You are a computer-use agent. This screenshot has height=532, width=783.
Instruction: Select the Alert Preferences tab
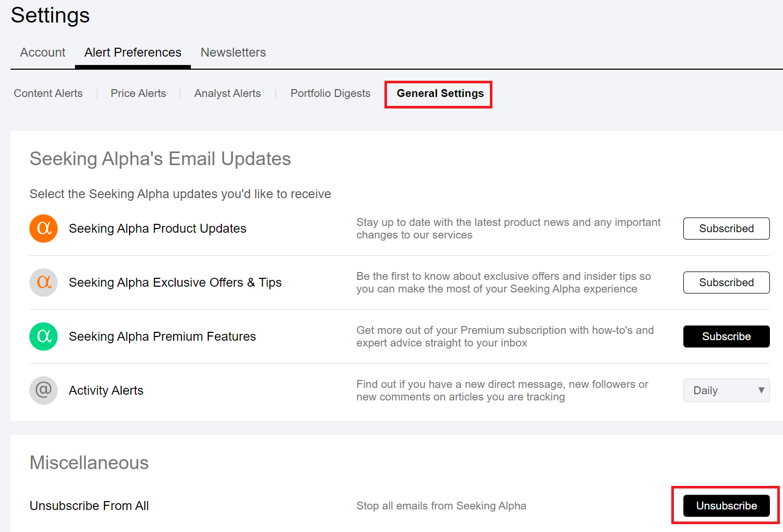133,52
